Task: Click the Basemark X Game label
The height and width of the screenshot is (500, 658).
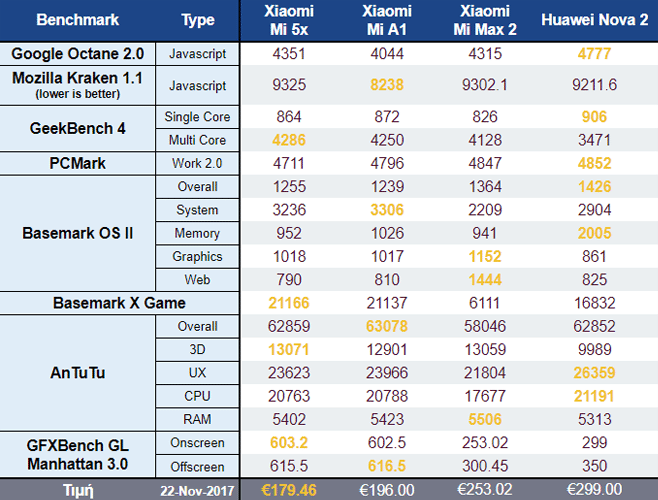Action: 119,303
